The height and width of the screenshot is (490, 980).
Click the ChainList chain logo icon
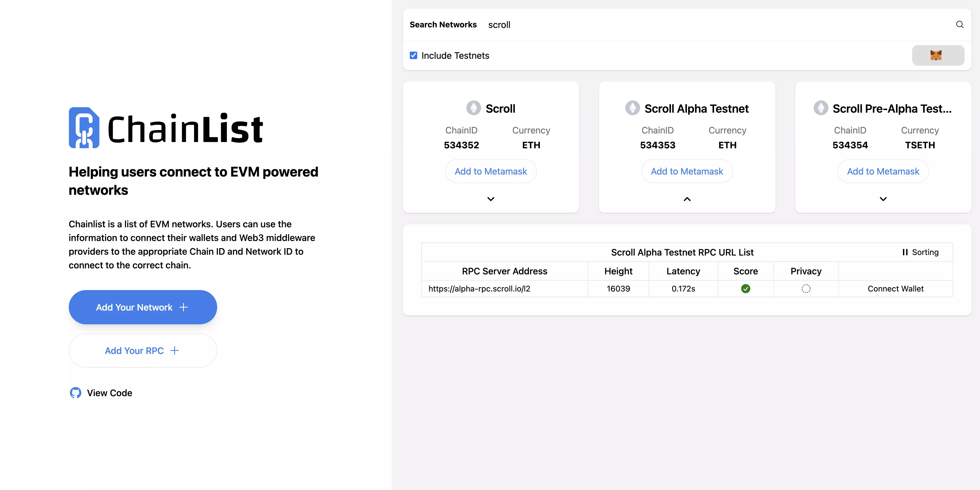tap(84, 128)
